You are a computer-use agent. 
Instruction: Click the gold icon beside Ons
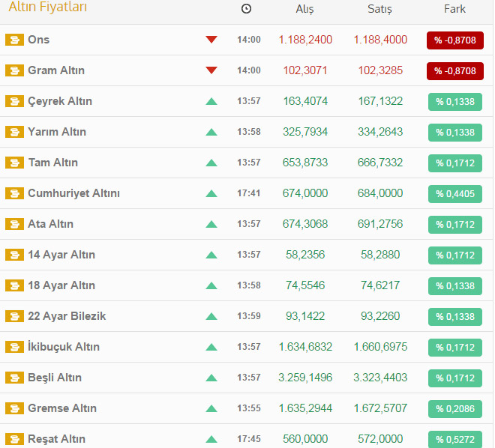[14, 40]
